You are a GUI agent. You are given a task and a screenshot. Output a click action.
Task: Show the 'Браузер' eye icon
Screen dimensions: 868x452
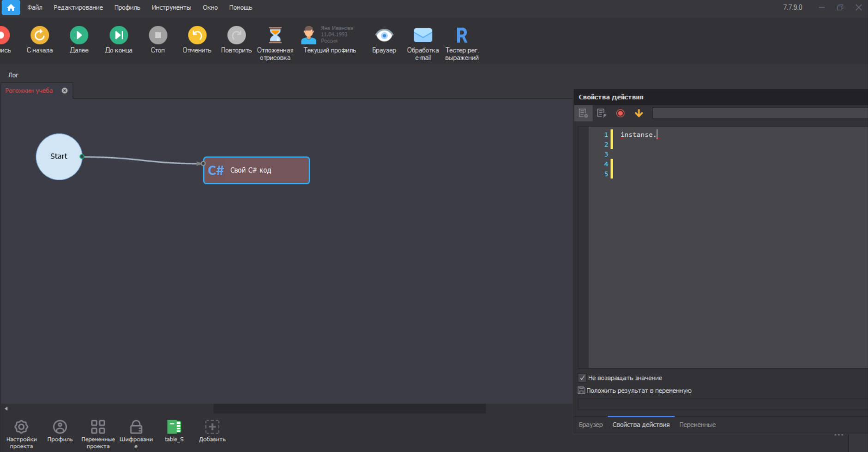384,36
